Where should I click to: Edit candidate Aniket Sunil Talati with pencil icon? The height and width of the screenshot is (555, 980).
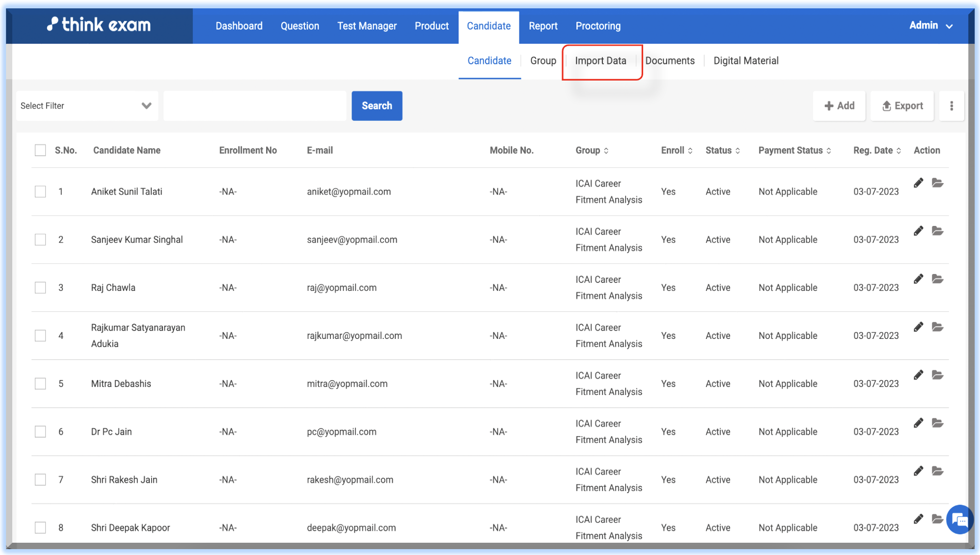(x=918, y=183)
